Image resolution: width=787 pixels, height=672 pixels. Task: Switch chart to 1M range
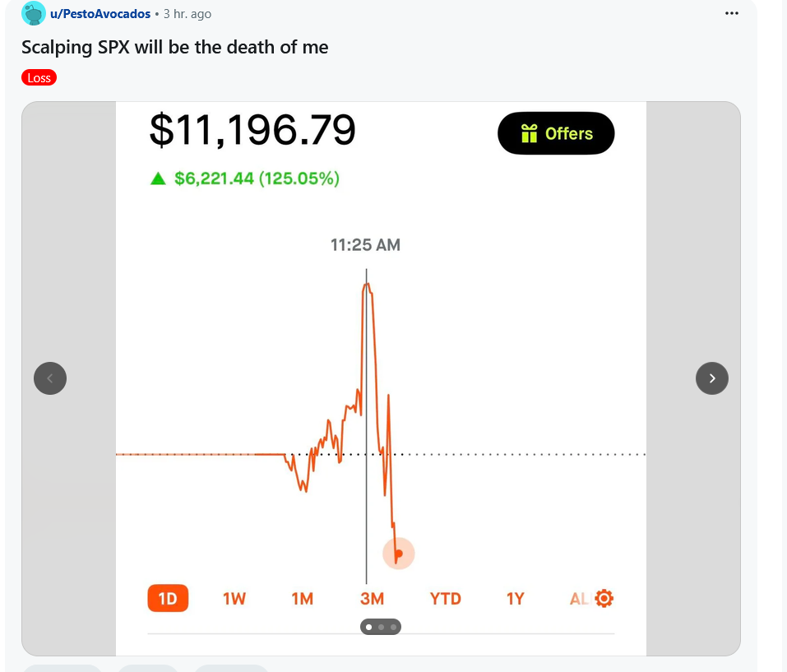303,599
